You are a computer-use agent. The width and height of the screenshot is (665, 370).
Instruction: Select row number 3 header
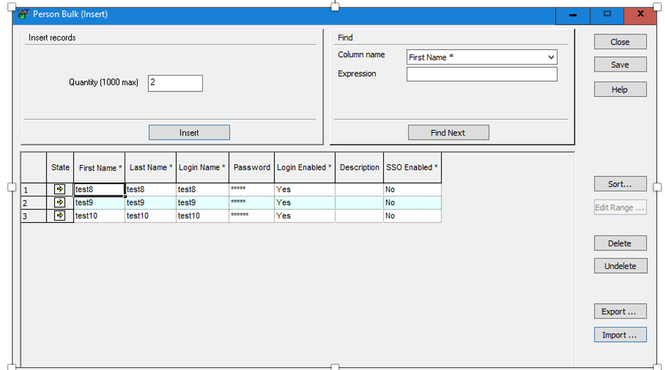tap(34, 216)
